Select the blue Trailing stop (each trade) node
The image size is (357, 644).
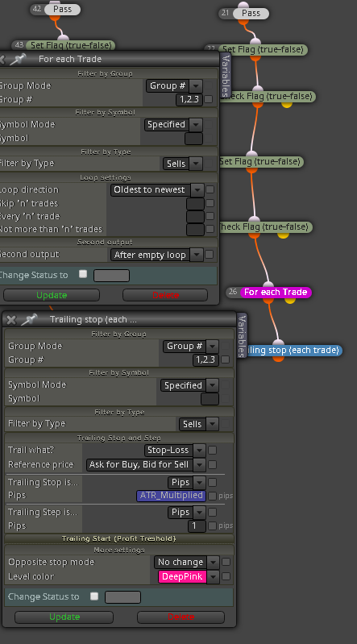pos(293,351)
